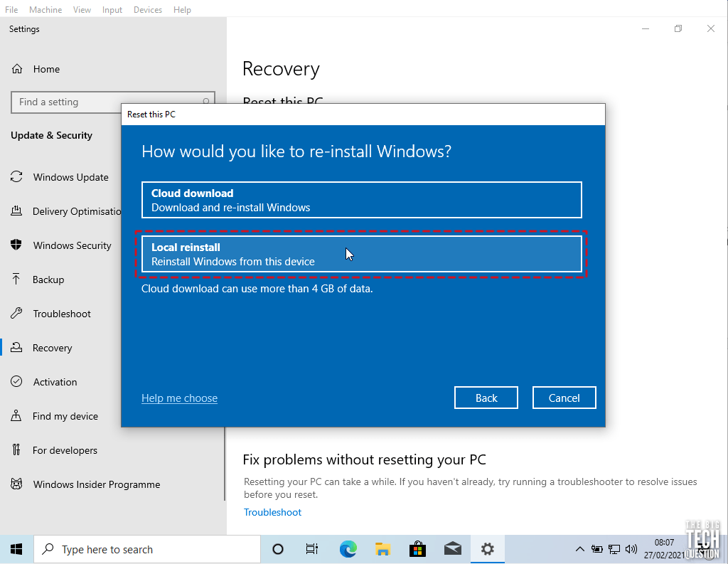Open the Devices menu

147,9
